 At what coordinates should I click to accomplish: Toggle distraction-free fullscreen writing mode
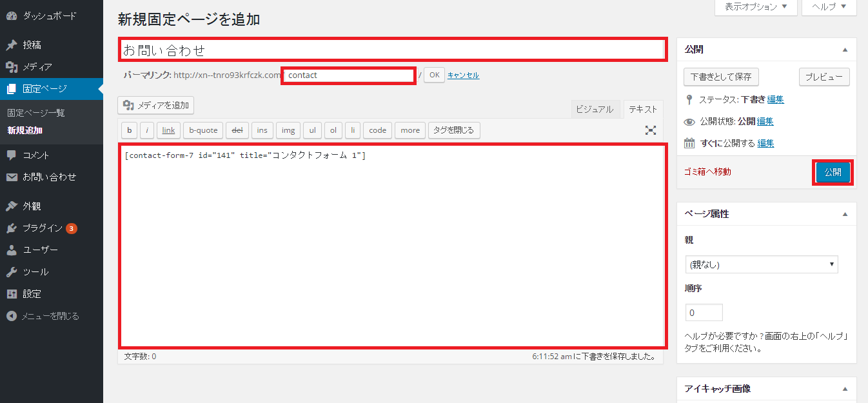(651, 130)
